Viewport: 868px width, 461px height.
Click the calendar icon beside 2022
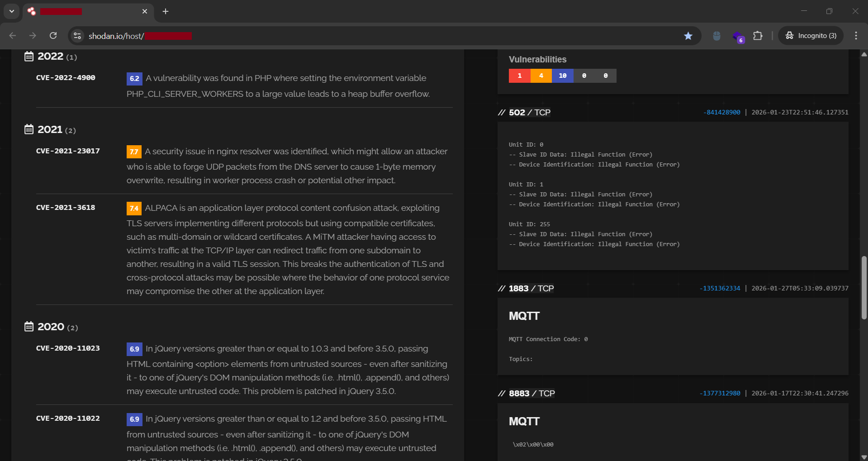(x=28, y=56)
